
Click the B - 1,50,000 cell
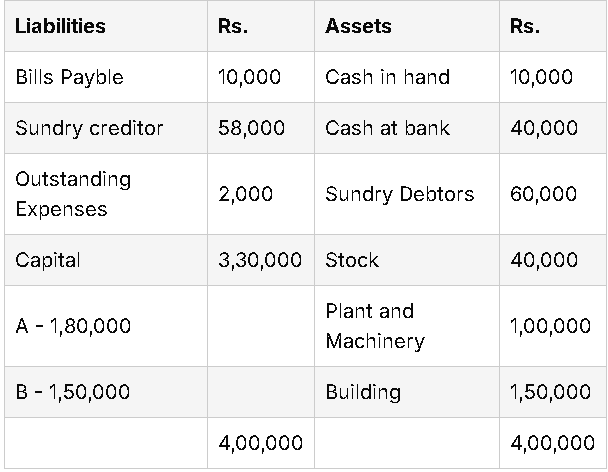click(x=73, y=392)
